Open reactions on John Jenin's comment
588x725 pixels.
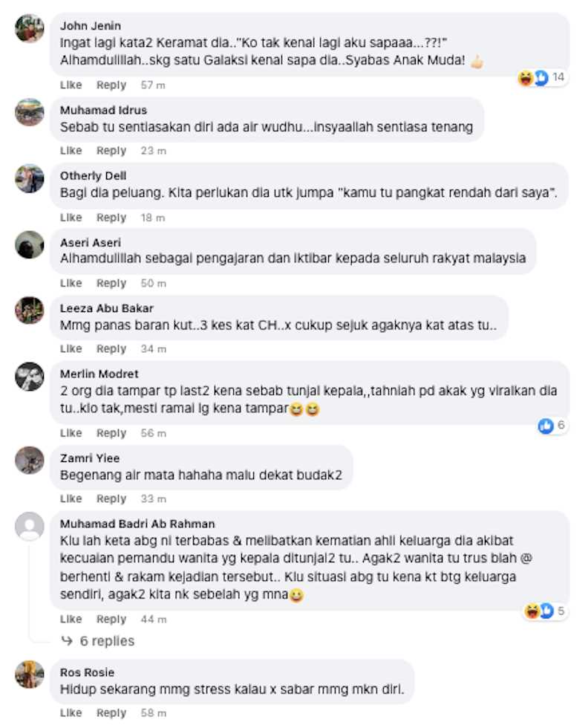pyautogui.click(x=540, y=78)
